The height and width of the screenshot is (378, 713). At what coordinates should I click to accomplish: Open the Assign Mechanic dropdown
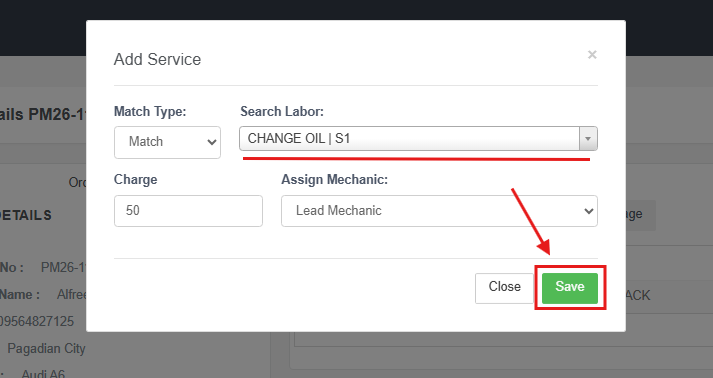pyautogui.click(x=439, y=211)
